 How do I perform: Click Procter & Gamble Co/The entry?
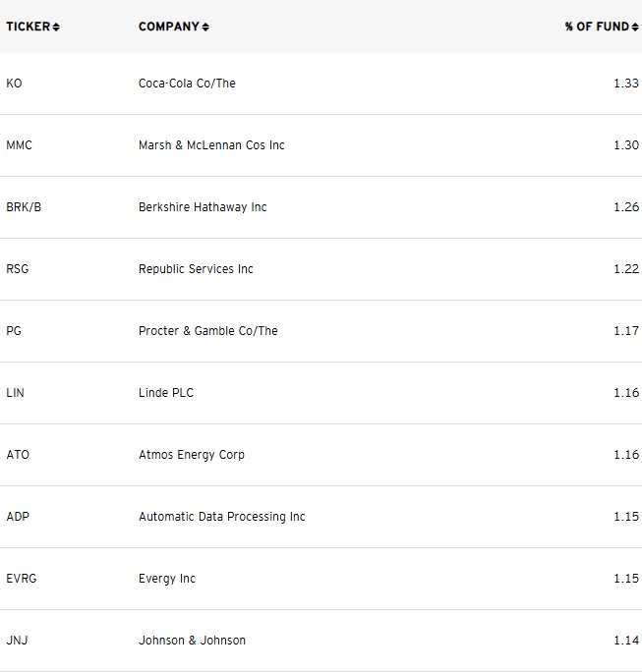[208, 331]
